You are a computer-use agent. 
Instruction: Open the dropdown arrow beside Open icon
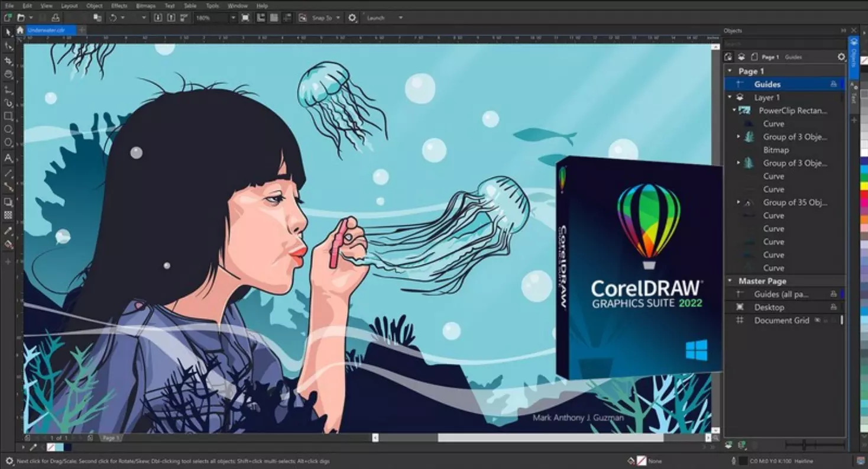point(30,18)
